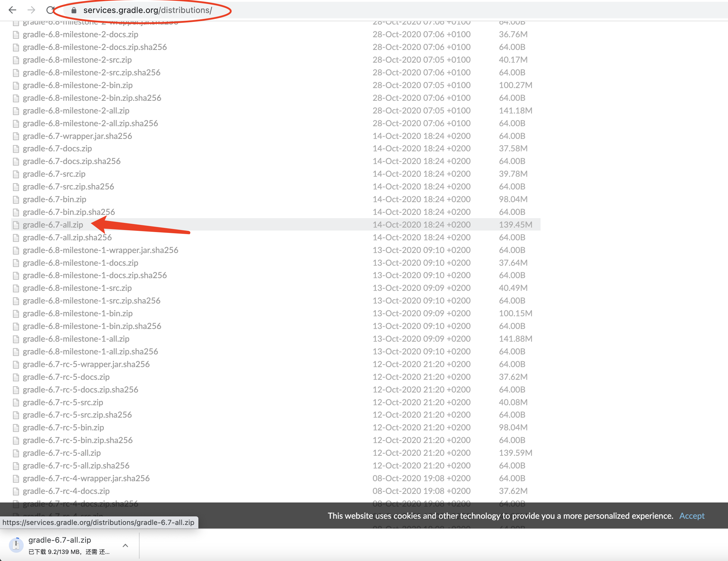Image resolution: width=728 pixels, height=561 pixels.
Task: Open gradle-6.8-milestone-2-src.zip link
Action: point(77,60)
